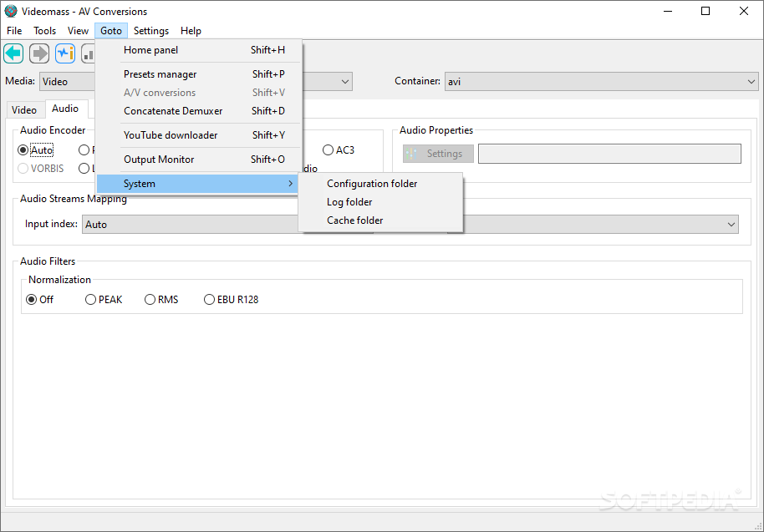Click the Audio Properties text field
The image size is (764, 532).
tap(609, 154)
